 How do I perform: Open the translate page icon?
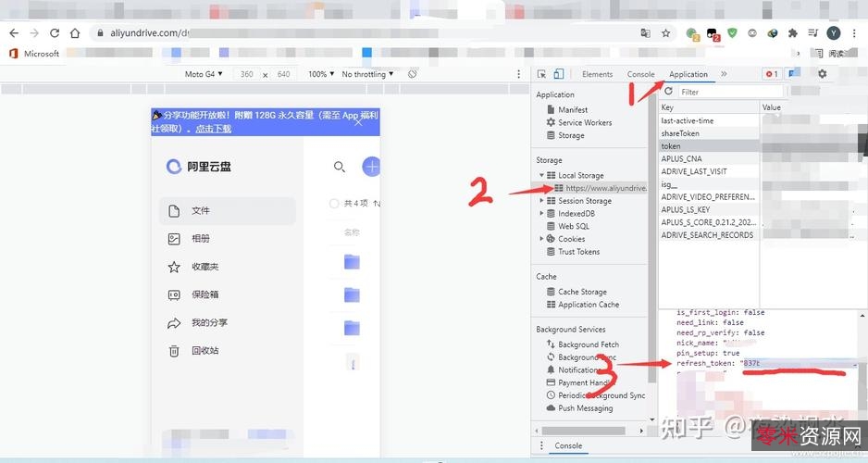pyautogui.click(x=646, y=33)
